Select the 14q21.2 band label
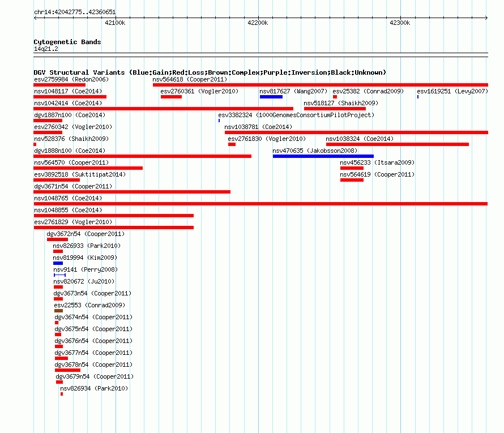The image size is (504, 433). coord(46,49)
